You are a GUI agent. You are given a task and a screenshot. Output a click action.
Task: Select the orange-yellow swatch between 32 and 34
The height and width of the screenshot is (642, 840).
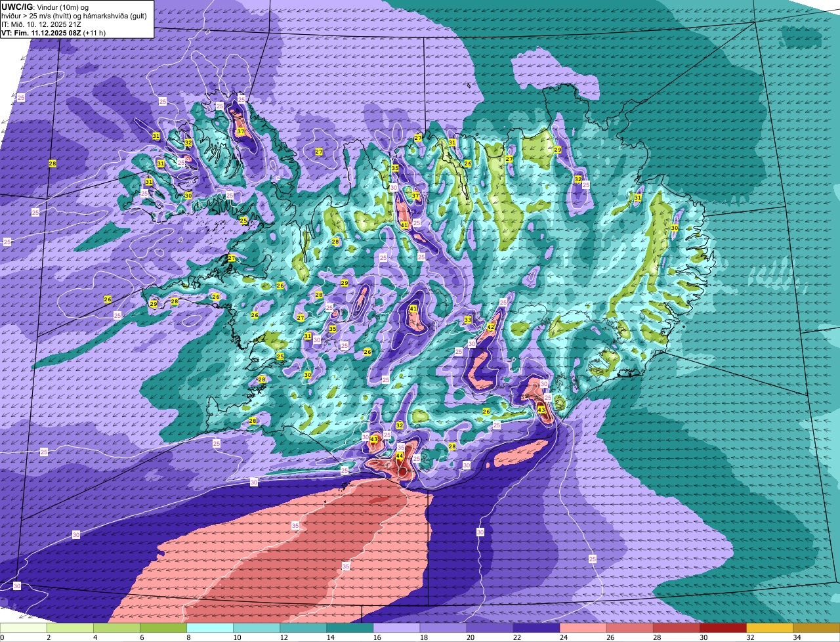[769, 628]
